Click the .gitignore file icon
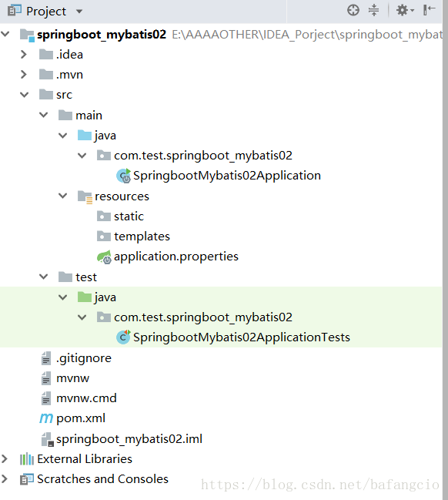The height and width of the screenshot is (500, 448). [x=46, y=358]
